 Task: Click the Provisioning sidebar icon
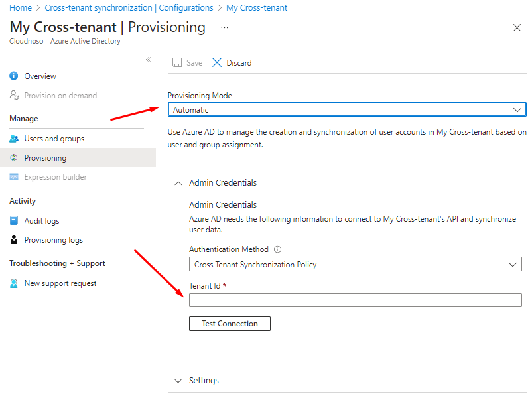pyautogui.click(x=14, y=158)
